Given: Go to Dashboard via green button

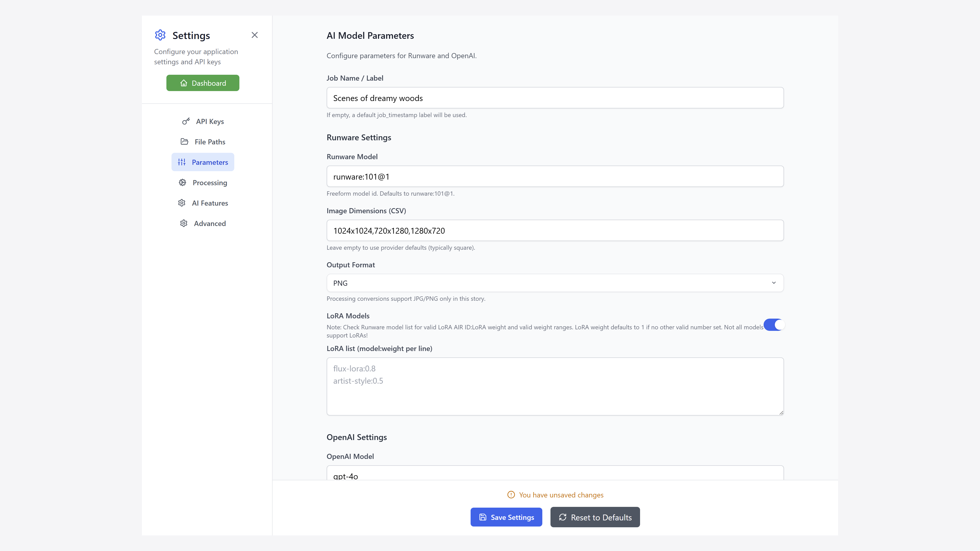Looking at the screenshot, I should pyautogui.click(x=203, y=83).
